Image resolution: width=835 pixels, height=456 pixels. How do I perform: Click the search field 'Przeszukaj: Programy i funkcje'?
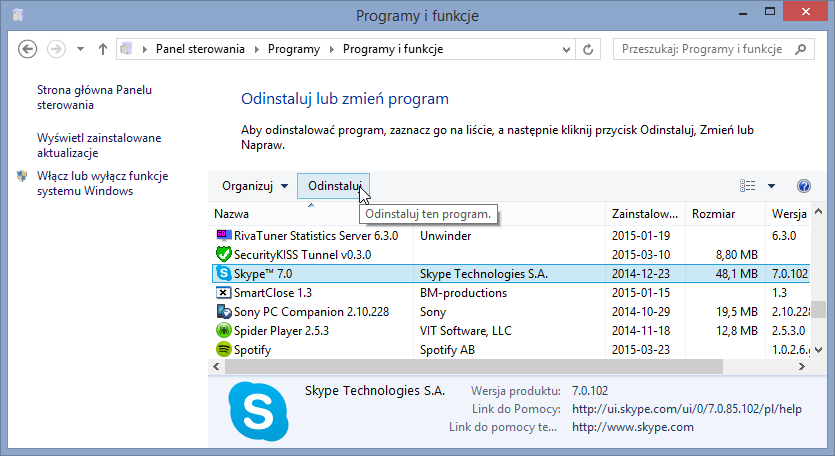point(714,49)
